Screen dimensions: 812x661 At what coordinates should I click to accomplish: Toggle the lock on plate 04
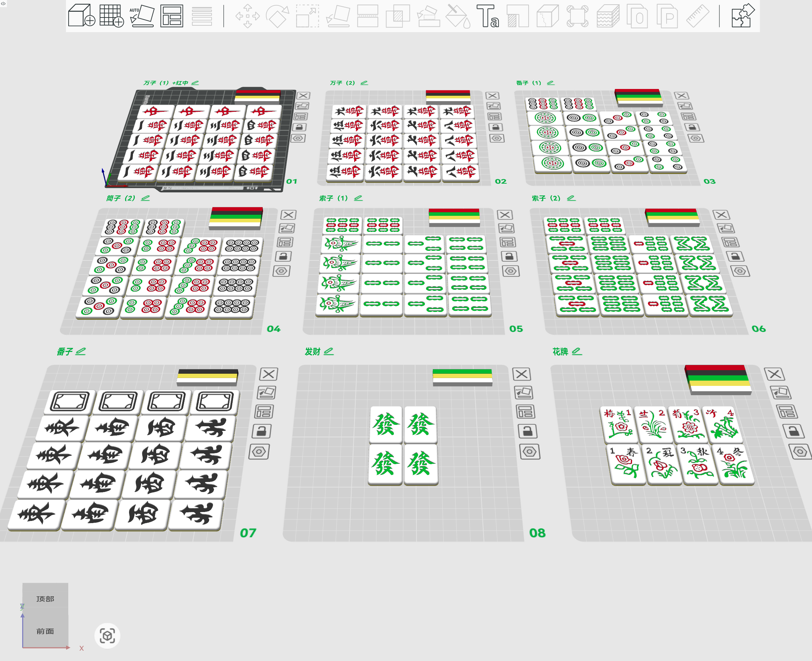pyautogui.click(x=283, y=256)
